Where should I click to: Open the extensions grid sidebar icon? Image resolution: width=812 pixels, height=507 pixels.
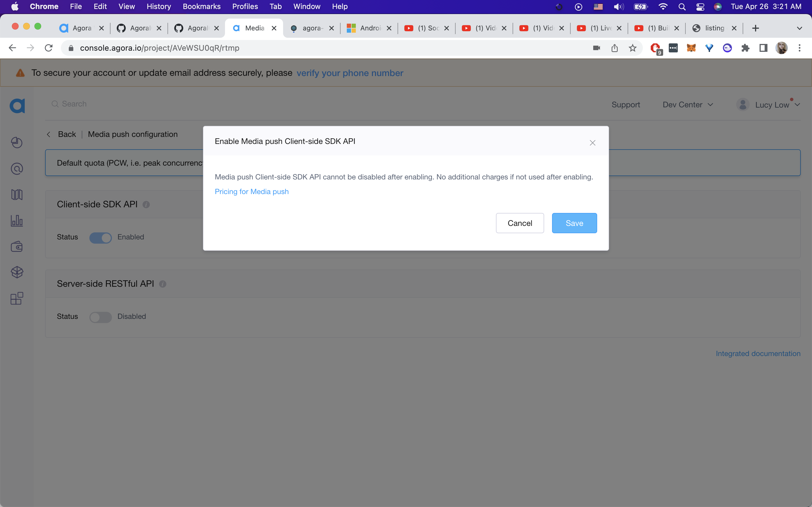coord(17,298)
